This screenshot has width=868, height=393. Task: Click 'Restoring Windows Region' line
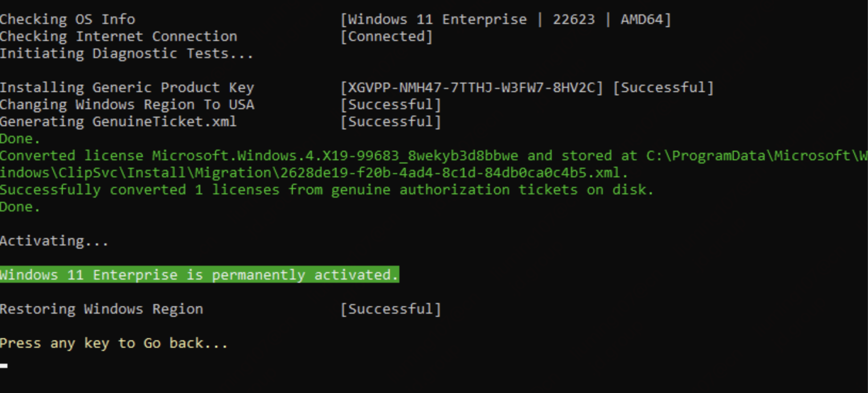[x=102, y=309]
